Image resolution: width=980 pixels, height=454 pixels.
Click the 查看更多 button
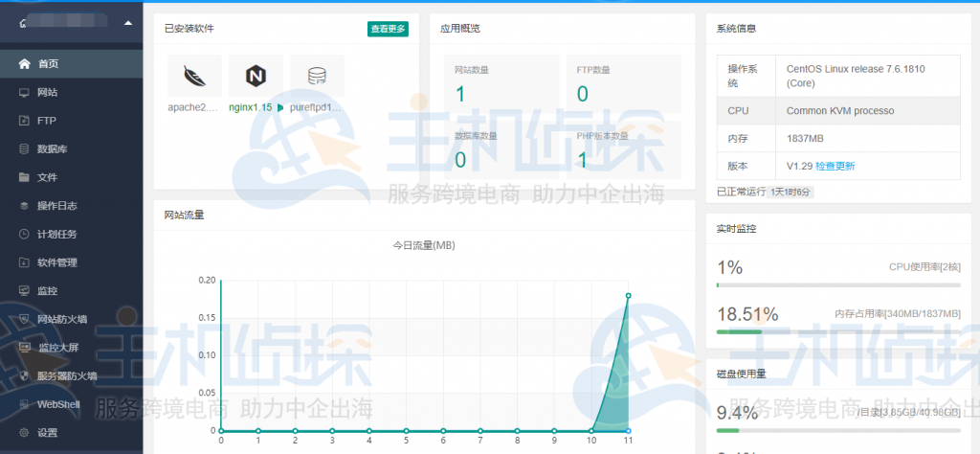[388, 29]
